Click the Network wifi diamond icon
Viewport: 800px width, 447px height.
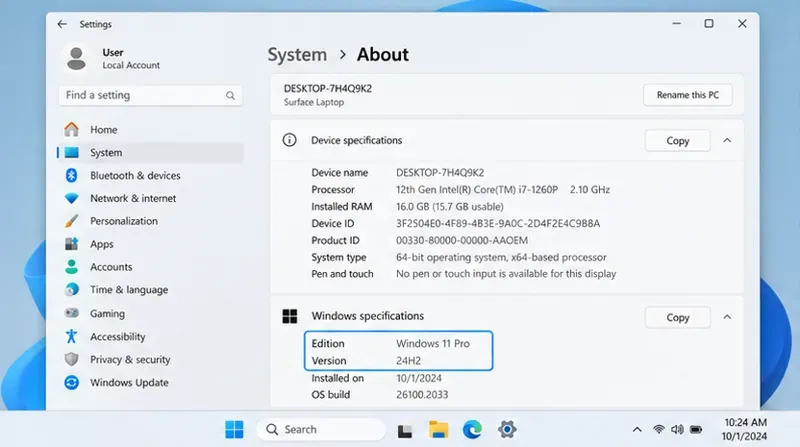click(72, 198)
